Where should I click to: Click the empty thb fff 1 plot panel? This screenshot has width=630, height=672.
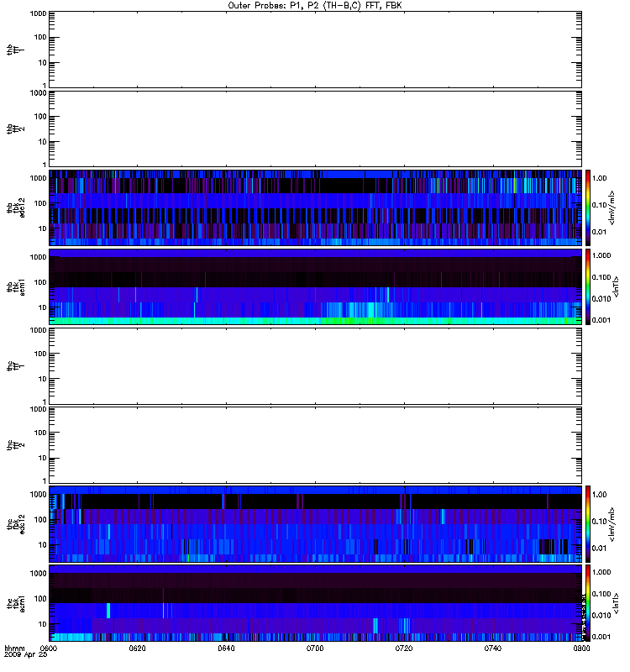pyautogui.click(x=316, y=50)
